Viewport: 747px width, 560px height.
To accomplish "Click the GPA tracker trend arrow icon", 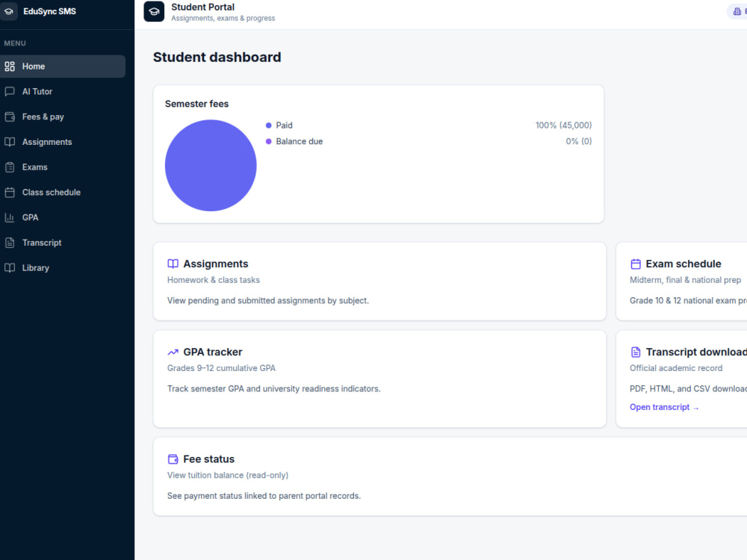I will pos(173,352).
